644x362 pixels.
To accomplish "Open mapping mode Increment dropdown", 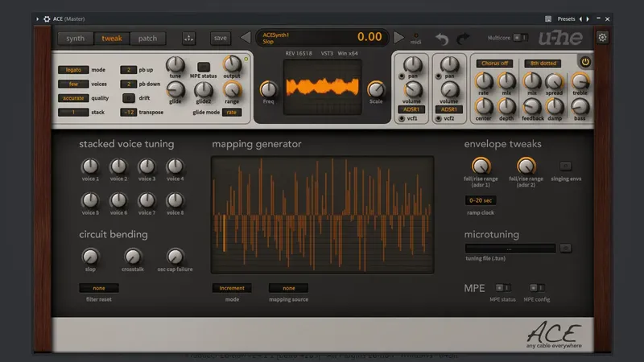I will pyautogui.click(x=232, y=288).
